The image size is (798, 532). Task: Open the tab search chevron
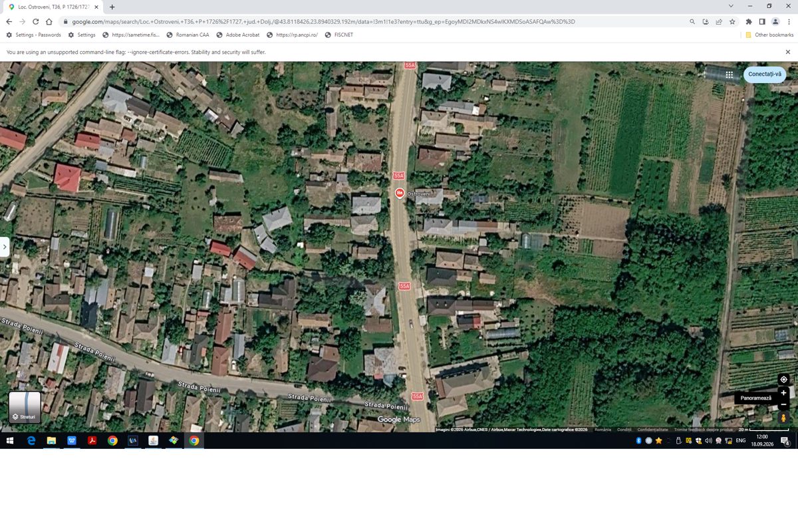pyautogui.click(x=731, y=6)
